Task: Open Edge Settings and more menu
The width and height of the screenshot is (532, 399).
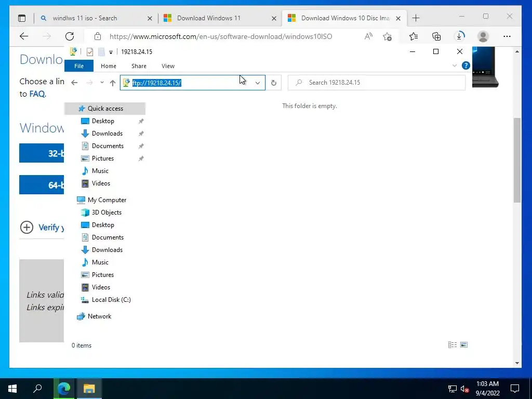Action: click(x=507, y=36)
